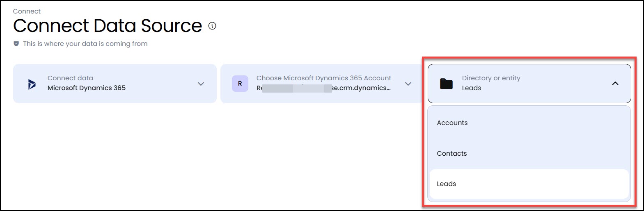Choose Contacts in the entity list
644x211 pixels.
tap(529, 153)
